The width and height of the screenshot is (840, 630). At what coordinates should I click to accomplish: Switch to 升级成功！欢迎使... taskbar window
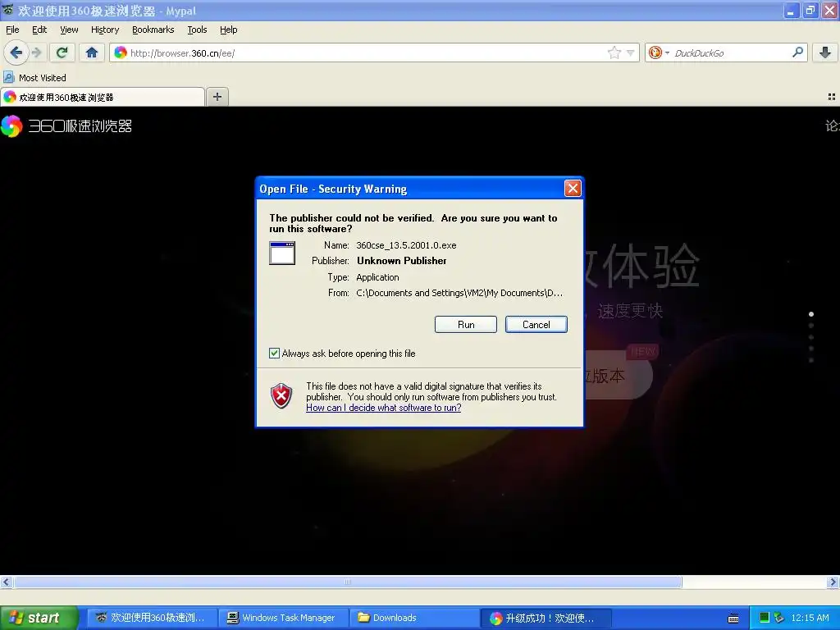click(546, 618)
